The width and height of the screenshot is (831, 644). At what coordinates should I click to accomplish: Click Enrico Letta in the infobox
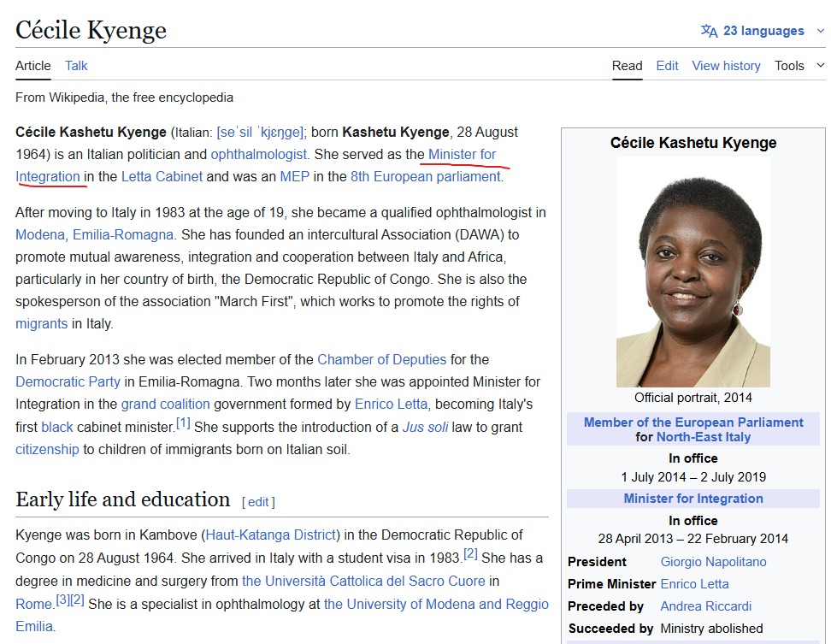click(x=694, y=584)
